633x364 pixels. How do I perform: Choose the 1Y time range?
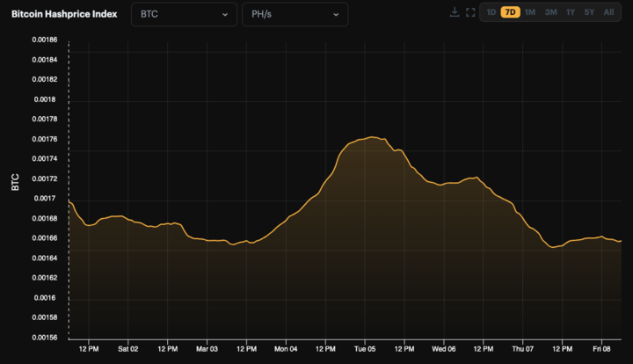pos(571,12)
